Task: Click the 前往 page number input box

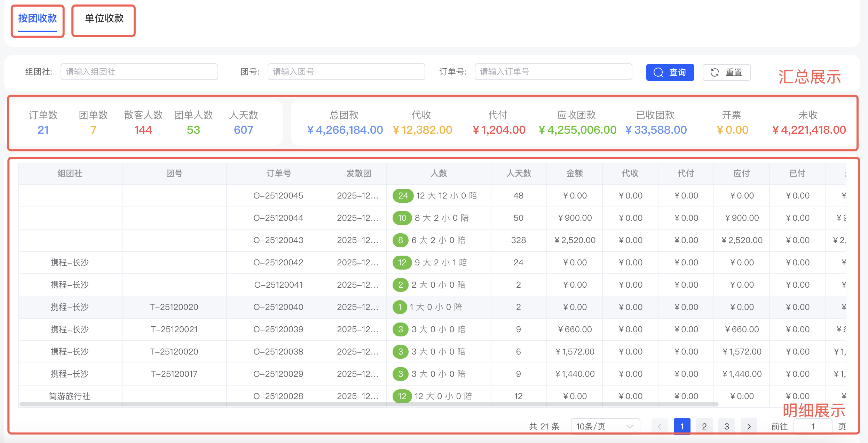Action: click(x=812, y=426)
